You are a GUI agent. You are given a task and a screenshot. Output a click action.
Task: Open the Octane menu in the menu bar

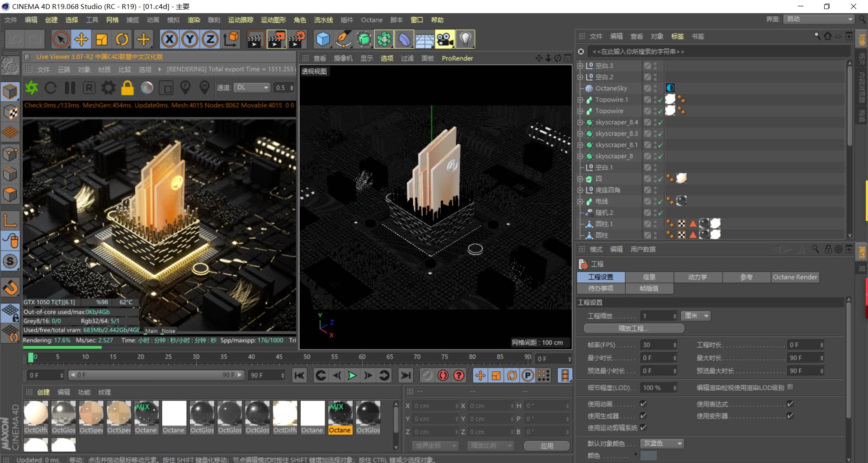[372, 20]
